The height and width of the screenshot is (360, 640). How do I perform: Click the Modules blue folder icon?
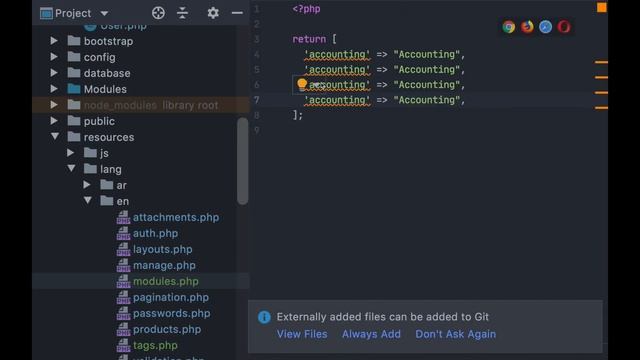pyautogui.click(x=74, y=89)
